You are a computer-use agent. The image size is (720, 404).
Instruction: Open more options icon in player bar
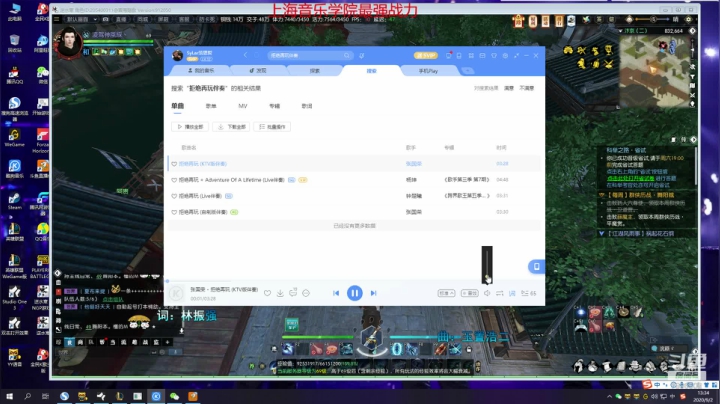[306, 293]
